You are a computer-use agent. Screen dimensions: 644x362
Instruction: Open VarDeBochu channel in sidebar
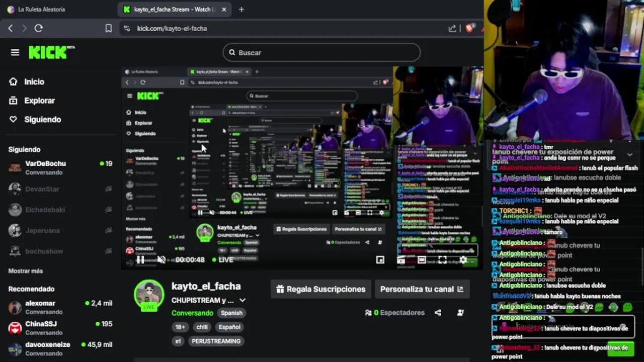[x=60, y=167]
